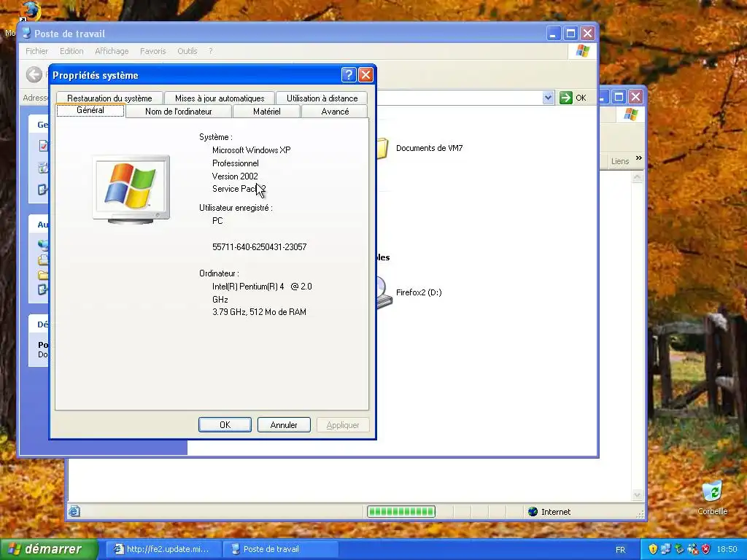
Task: Click the text Professionnel
Action: 236,163
